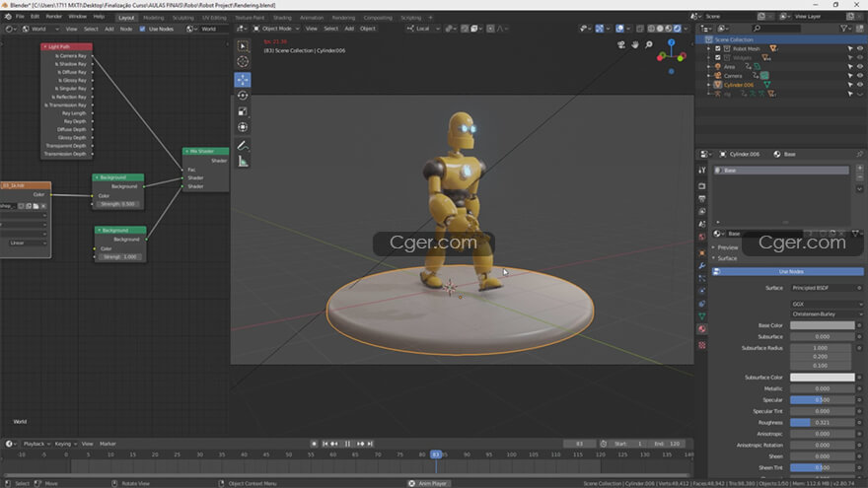Toggle viewport overlays button
The image size is (868, 488).
tap(620, 29)
